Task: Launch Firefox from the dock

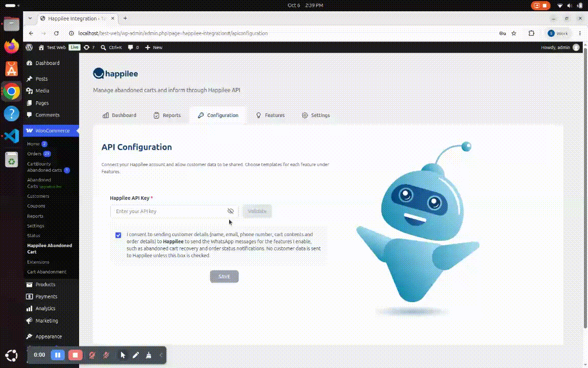Action: tap(12, 46)
